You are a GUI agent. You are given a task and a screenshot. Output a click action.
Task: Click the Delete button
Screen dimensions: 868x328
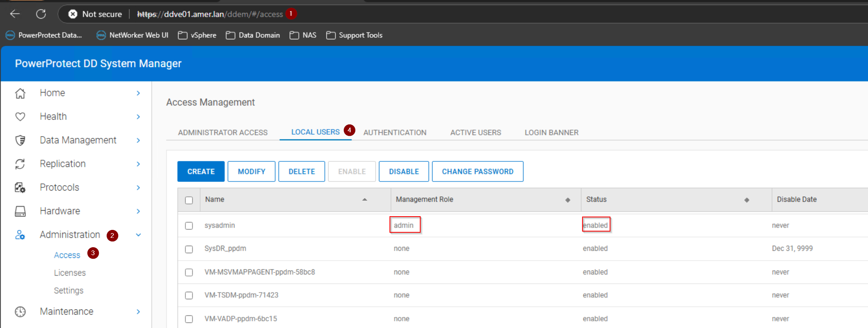pos(302,171)
